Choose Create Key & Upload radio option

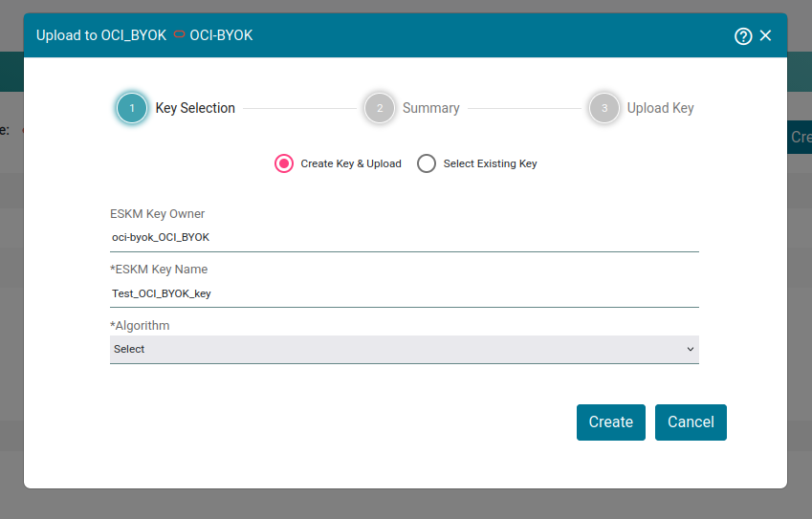point(284,163)
